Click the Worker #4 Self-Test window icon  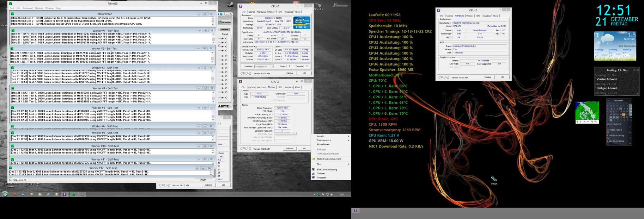pyautogui.click(x=12, y=88)
